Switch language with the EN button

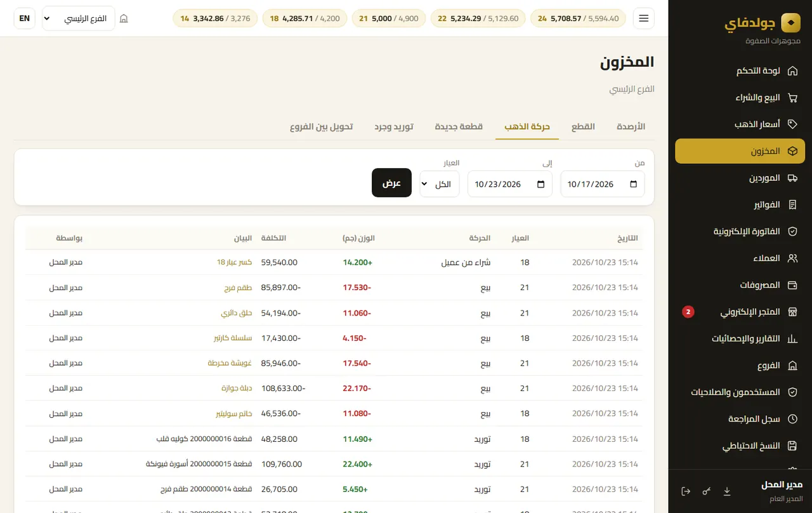(x=25, y=18)
